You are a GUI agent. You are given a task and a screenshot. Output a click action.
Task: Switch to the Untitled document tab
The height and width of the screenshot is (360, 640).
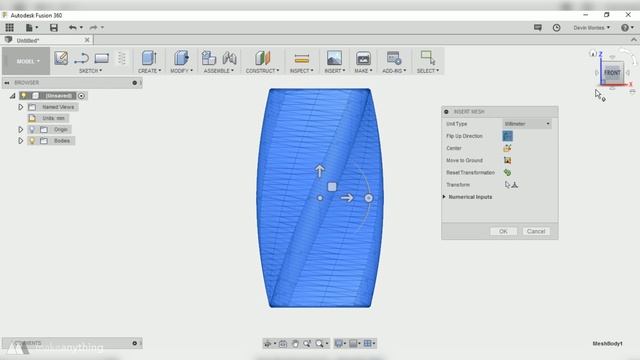(28, 40)
